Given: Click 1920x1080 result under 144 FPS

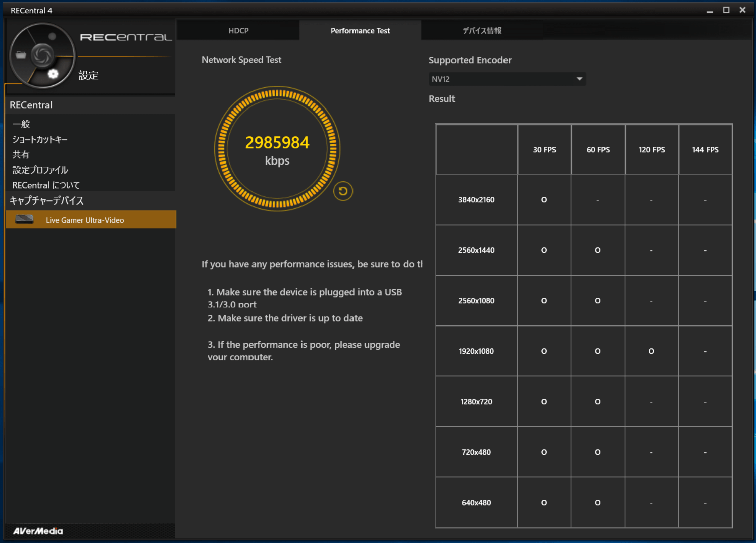Looking at the screenshot, I should 705,351.
